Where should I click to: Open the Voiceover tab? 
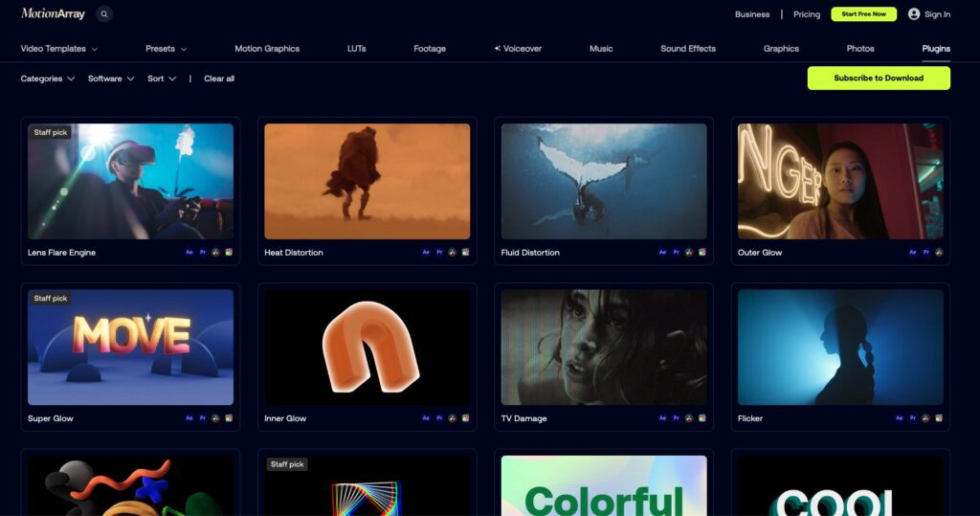(x=518, y=48)
